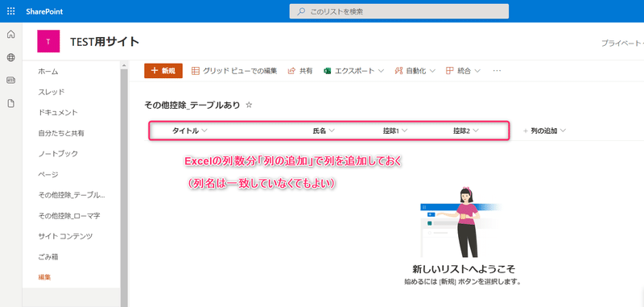
Task: Focus the このリストを検索 search box
Action: pos(398,11)
